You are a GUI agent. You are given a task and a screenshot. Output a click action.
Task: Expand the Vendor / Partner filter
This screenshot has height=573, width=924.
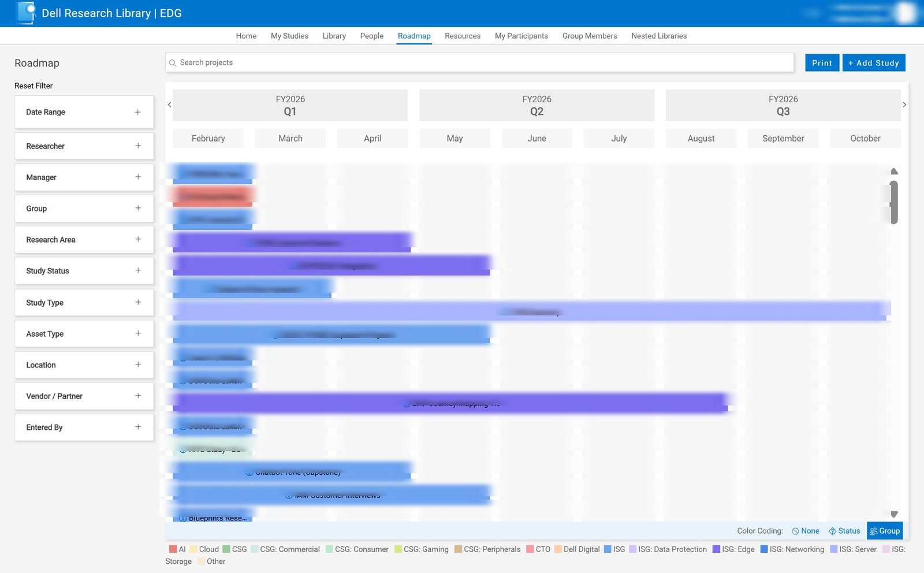pyautogui.click(x=138, y=396)
